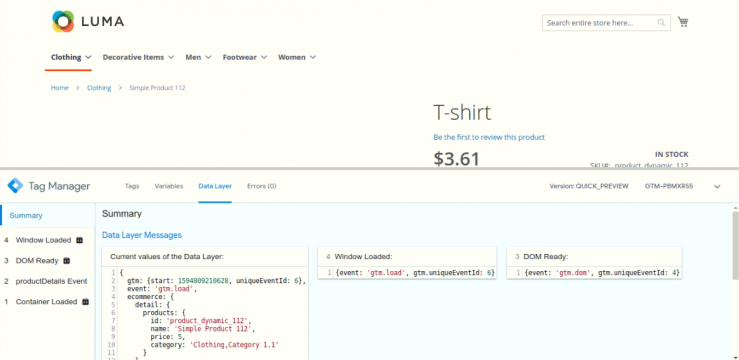Click the name 'Simple Product 112' line
Viewport: 739px width, 360px height.
(203, 328)
